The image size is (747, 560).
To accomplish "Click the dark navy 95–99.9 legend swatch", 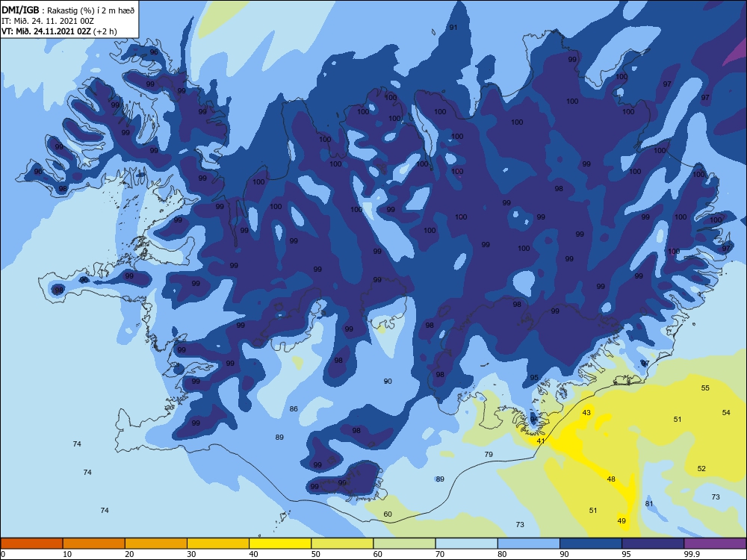I will (653, 544).
